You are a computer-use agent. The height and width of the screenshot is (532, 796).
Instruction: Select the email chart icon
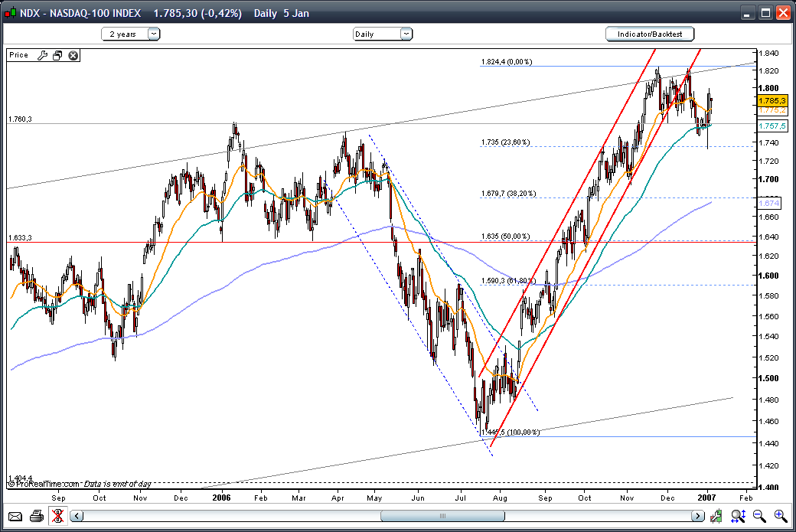coord(17,516)
